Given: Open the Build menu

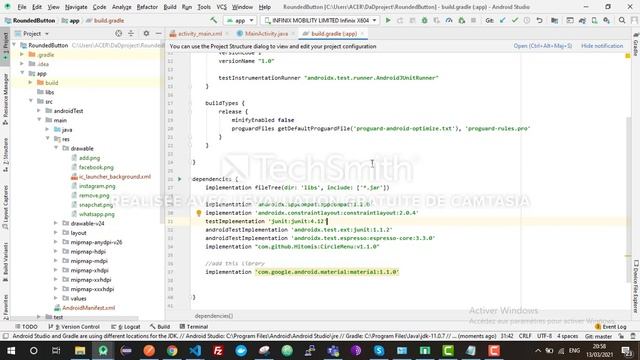Looking at the screenshot, I should [x=170, y=7].
